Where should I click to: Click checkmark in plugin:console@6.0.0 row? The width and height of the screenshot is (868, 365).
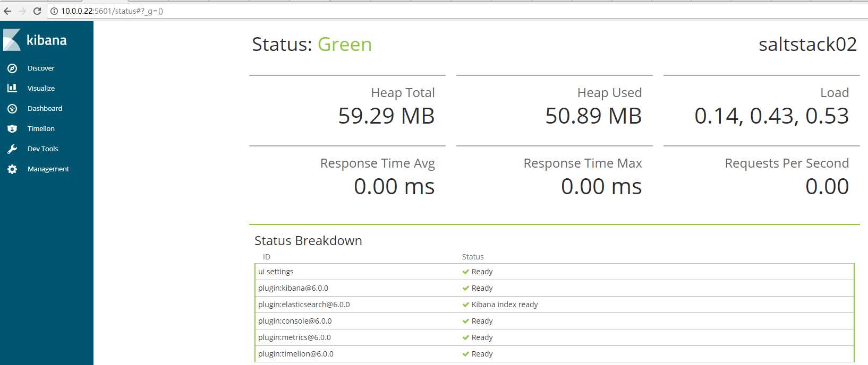click(466, 321)
